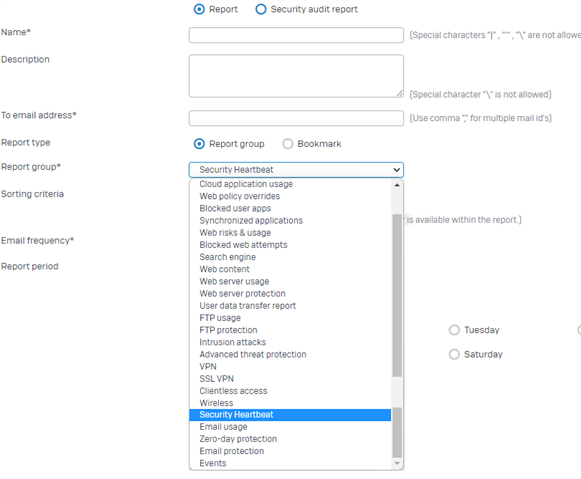Choose Saturday radio button
Viewport: 581px width, 479px height.
coord(454,355)
